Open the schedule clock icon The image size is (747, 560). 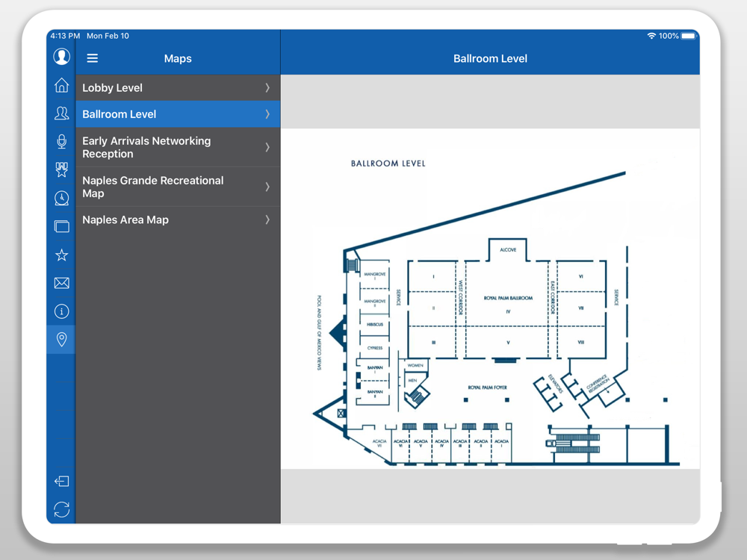pos(61,198)
